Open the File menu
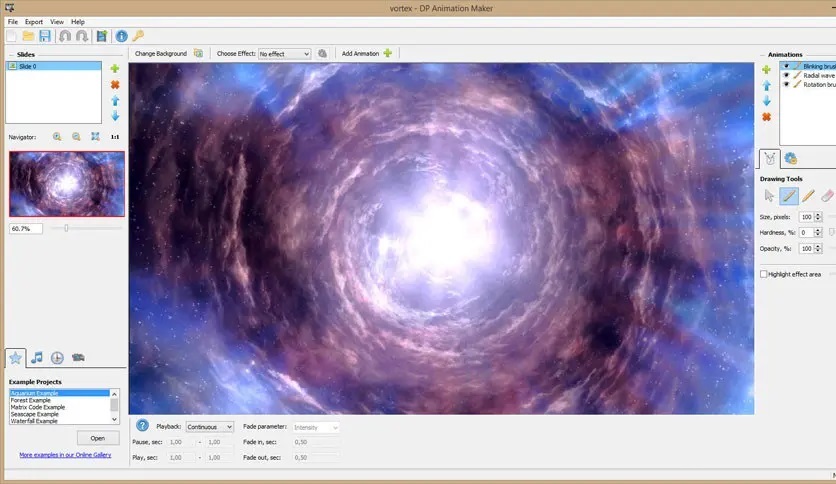The height and width of the screenshot is (484, 836). coord(13,22)
